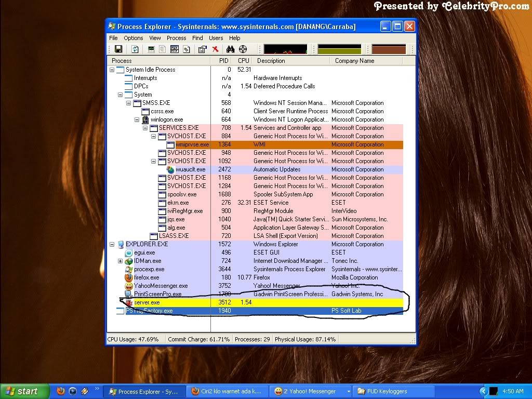Open System Information from the toolbar
532x399 pixels.
151,49
